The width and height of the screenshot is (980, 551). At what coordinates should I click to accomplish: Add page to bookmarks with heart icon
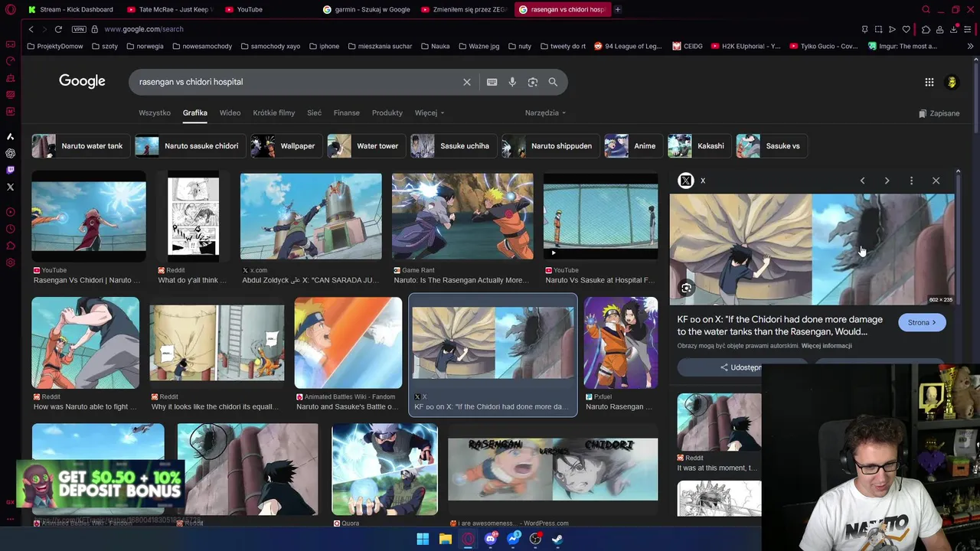(x=906, y=29)
